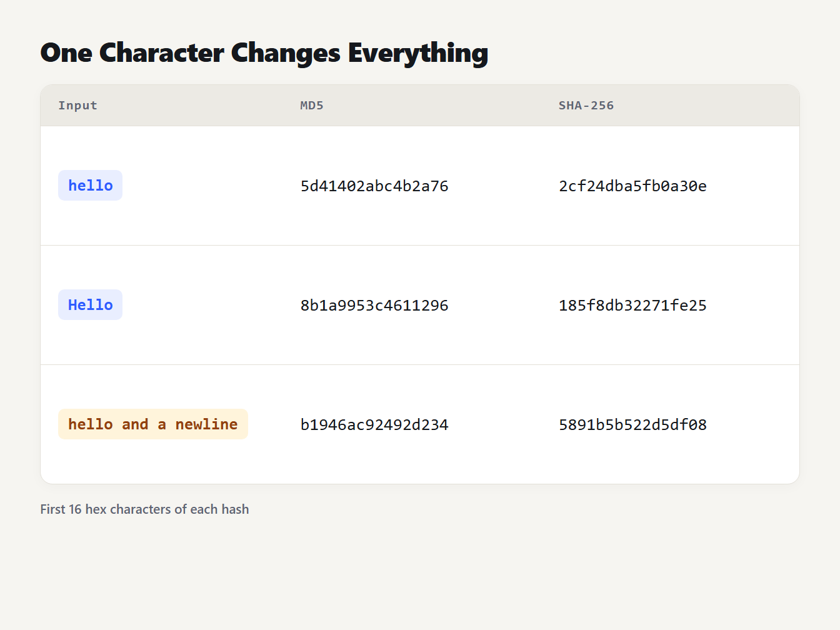Image resolution: width=840 pixels, height=630 pixels.
Task: Select the Input column header
Action: [78, 106]
